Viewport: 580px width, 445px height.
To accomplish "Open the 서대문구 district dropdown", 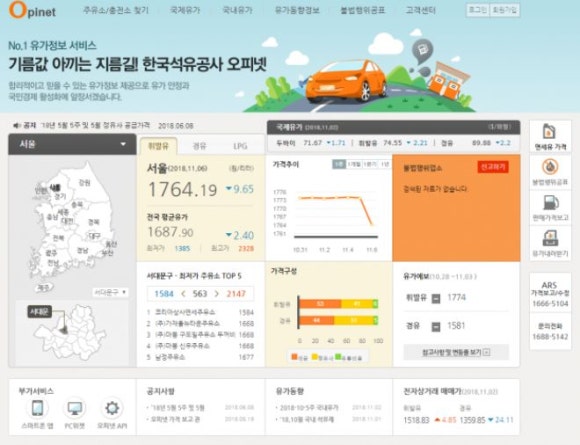I will coord(110,292).
